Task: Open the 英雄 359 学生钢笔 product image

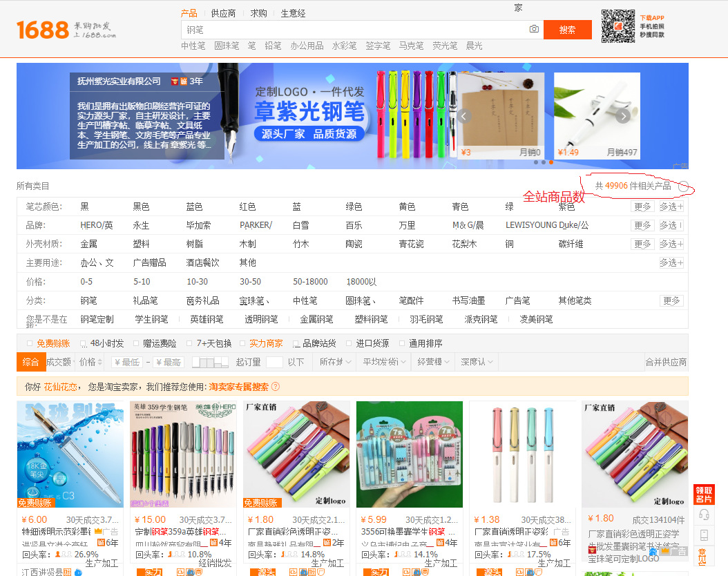Action: (184, 454)
